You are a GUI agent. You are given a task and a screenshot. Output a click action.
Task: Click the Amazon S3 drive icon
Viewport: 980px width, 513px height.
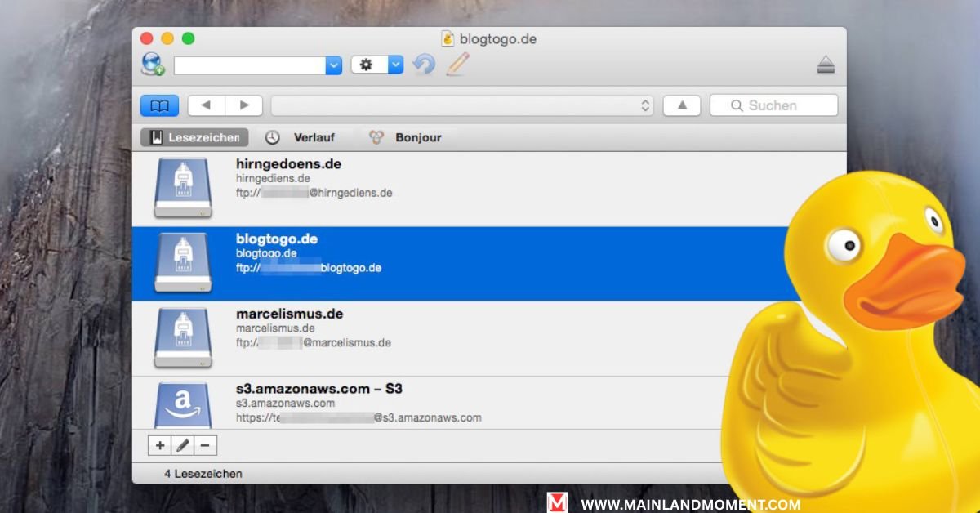click(183, 405)
